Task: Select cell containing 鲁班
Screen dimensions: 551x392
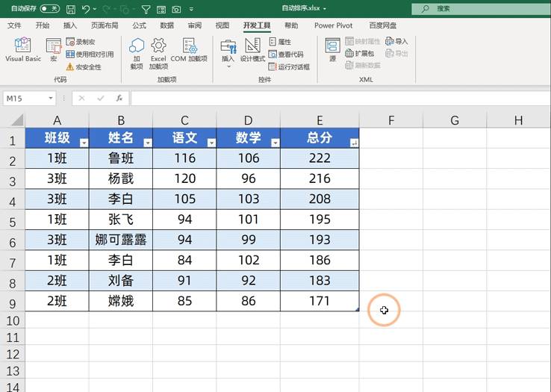Action: pos(121,158)
